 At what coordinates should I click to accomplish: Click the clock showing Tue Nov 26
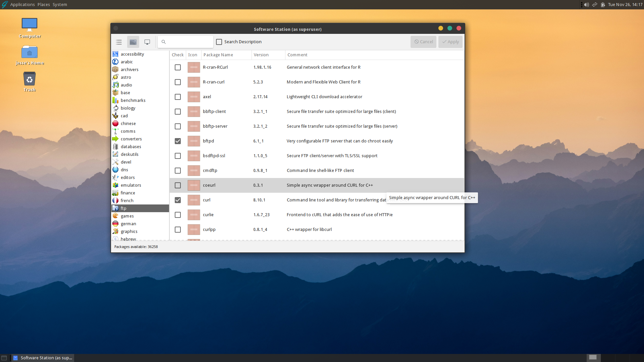coord(625,4)
